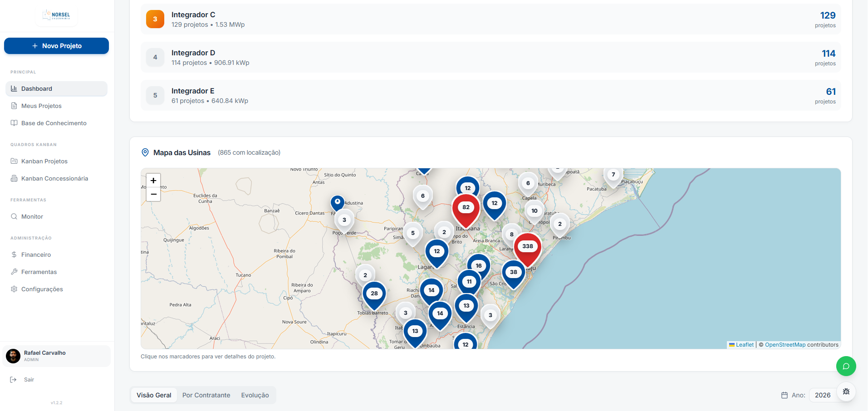
Task: Open the green chat bubble
Action: (x=845, y=366)
